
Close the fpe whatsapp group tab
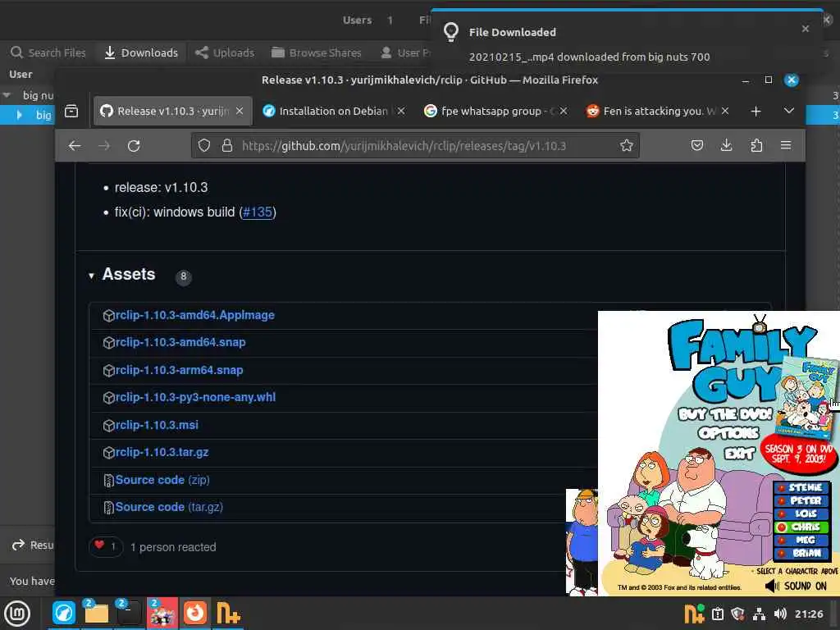563,111
